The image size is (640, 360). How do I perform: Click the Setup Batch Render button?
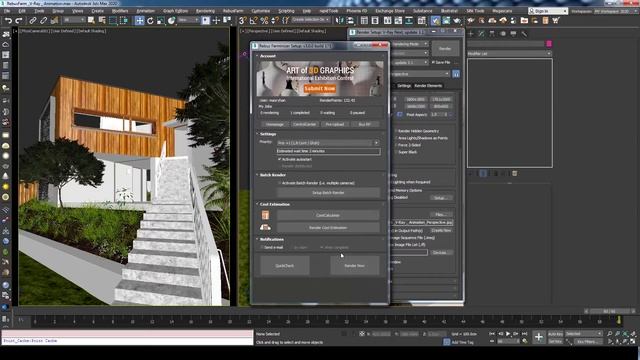click(x=328, y=193)
